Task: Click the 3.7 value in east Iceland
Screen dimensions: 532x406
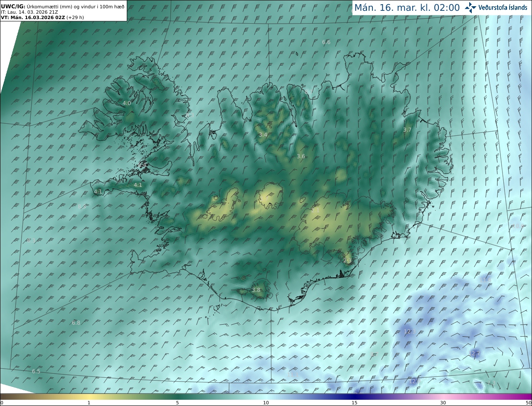Action: [407, 130]
